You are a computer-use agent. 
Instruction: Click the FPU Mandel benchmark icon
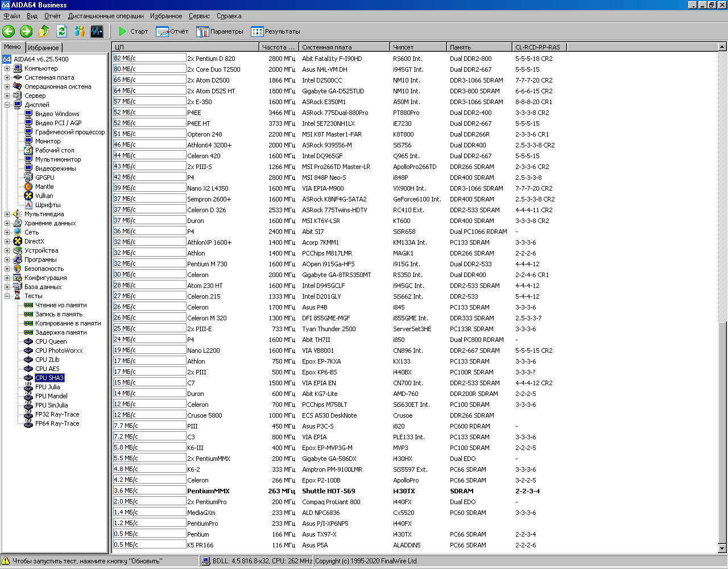click(28, 396)
